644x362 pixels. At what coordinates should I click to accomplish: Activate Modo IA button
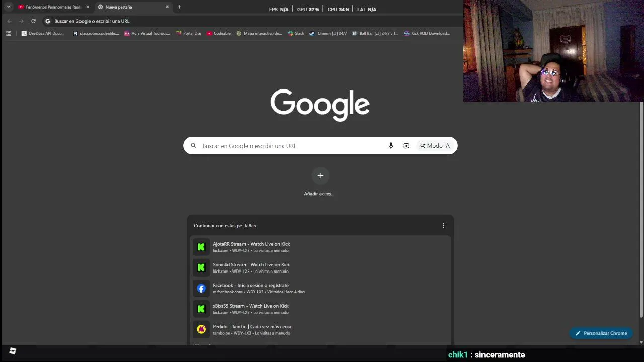(435, 146)
